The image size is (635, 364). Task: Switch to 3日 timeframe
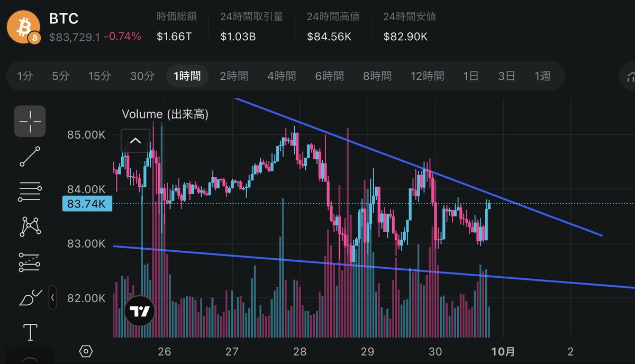(x=506, y=76)
